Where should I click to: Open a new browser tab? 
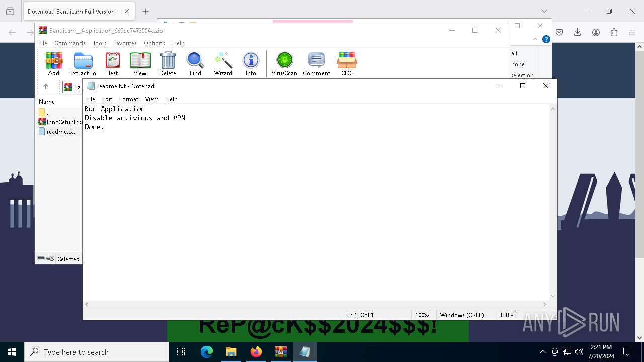click(145, 11)
